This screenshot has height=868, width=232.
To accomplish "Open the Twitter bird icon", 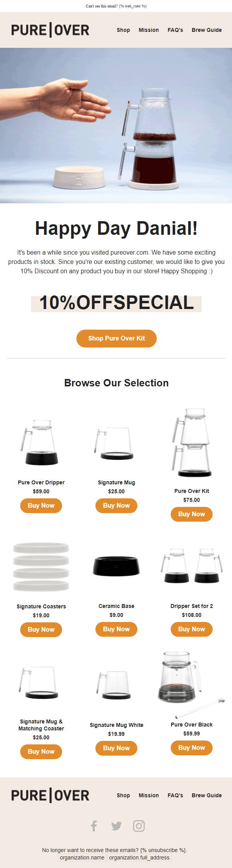I will tap(116, 826).
